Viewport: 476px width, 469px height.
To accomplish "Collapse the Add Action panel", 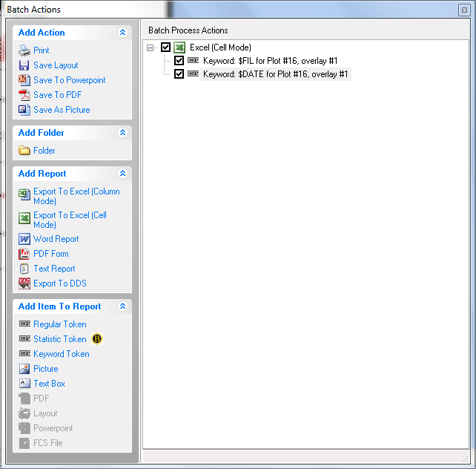I will click(122, 32).
